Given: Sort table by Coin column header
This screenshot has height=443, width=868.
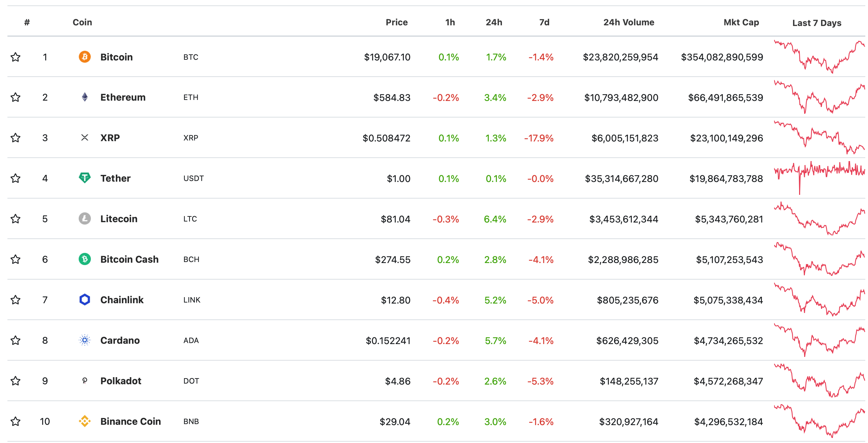Looking at the screenshot, I should pos(82,22).
